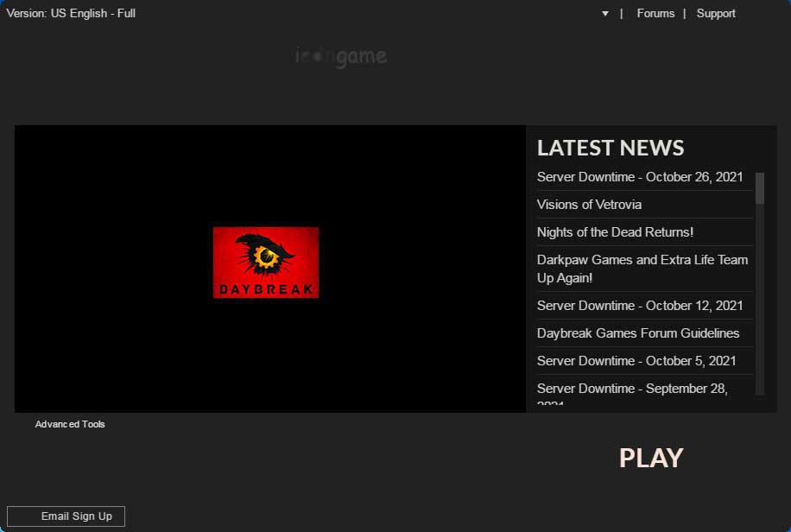Screen dimensions: 791x532
Task: Click the faded game logo at top
Action: click(x=340, y=56)
